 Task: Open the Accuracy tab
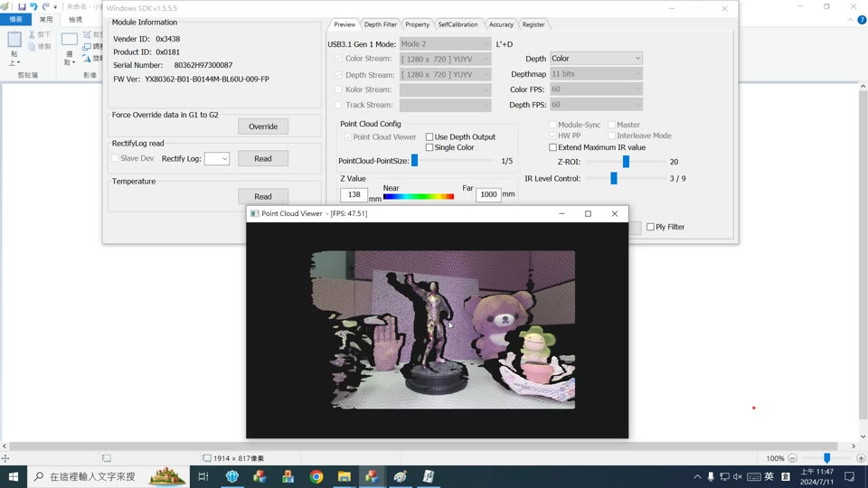coord(500,24)
